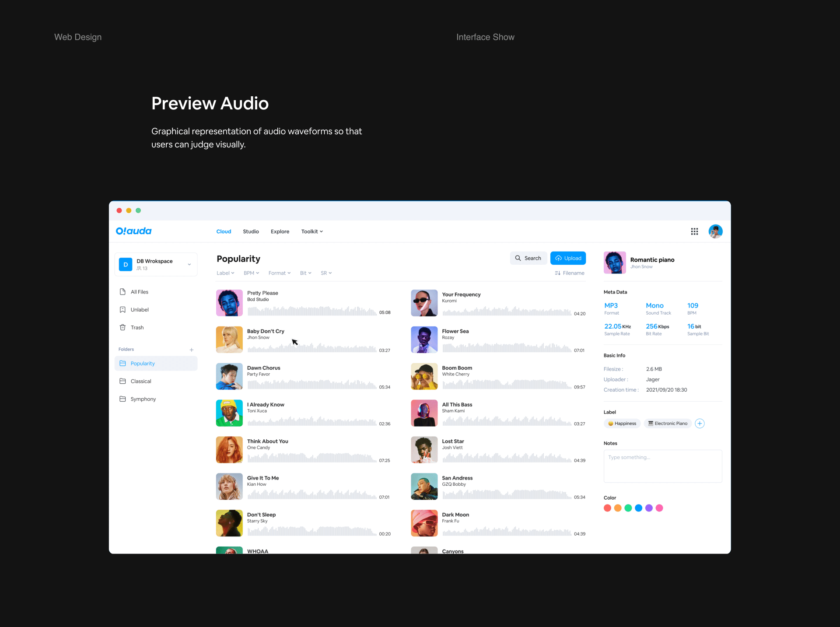Click the O!auda logo
This screenshot has height=627, width=840.
tap(133, 231)
